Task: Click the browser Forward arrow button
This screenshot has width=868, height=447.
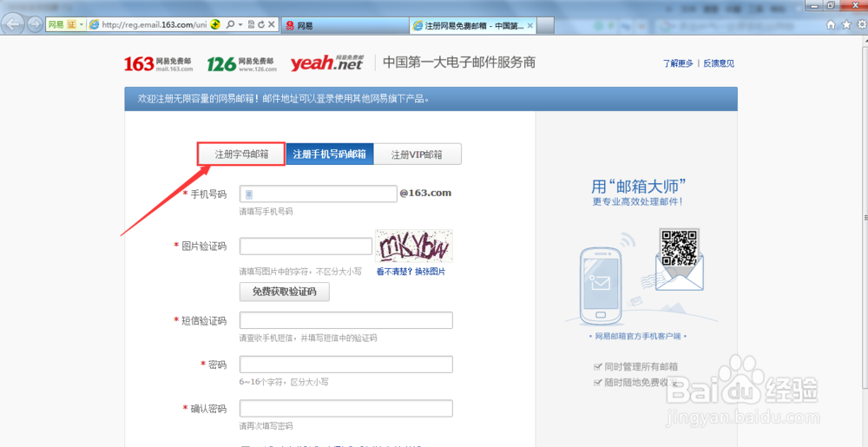Action: [35, 25]
